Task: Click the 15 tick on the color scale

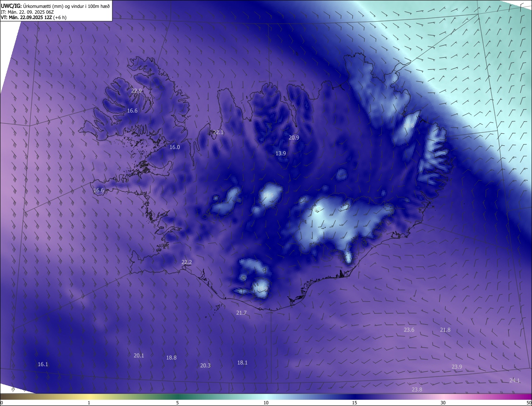Action: coord(355,403)
